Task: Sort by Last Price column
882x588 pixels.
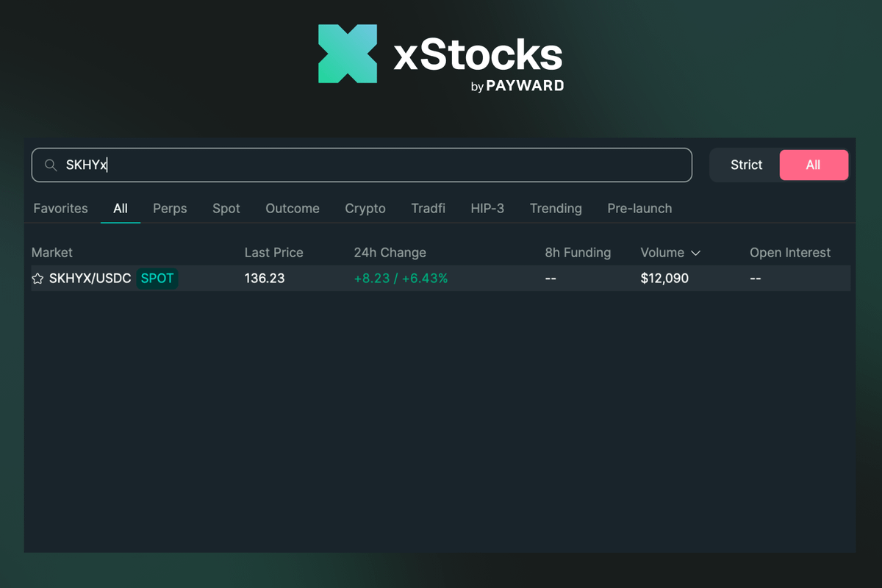Action: click(273, 253)
